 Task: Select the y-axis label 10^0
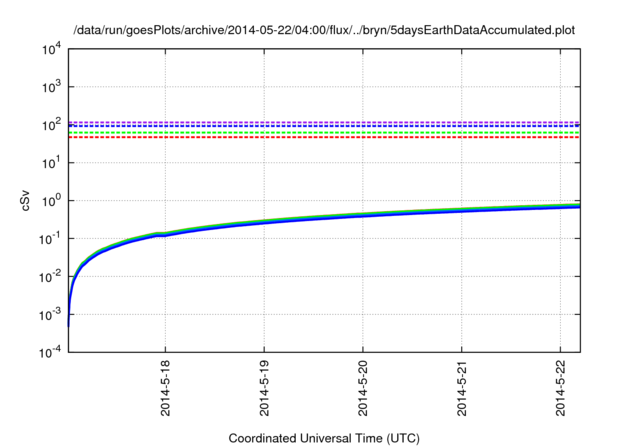click(52, 200)
